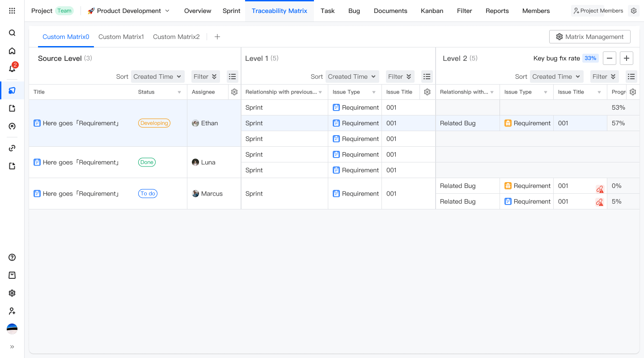
Task: Click assignee Luna
Action: (203, 162)
